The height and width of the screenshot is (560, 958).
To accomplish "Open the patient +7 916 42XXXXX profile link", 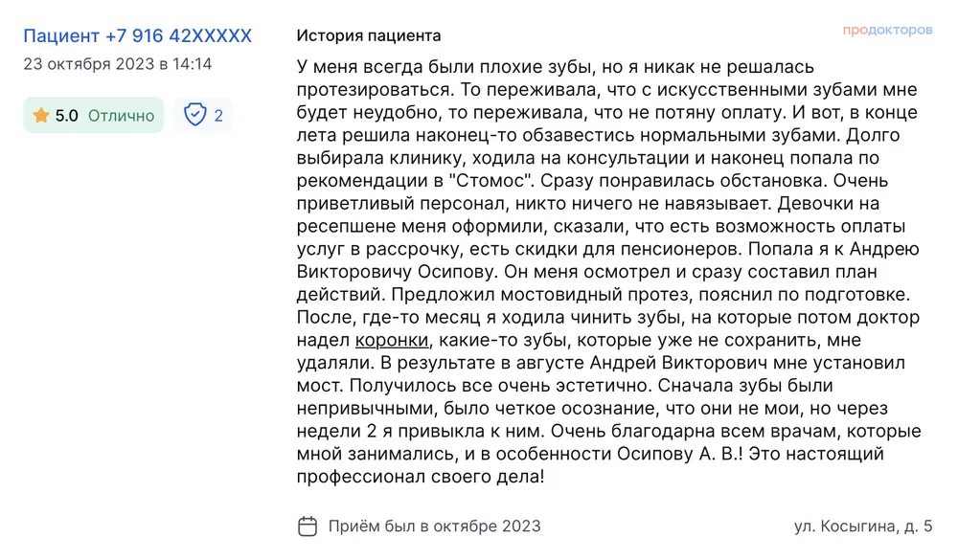I will [x=137, y=36].
